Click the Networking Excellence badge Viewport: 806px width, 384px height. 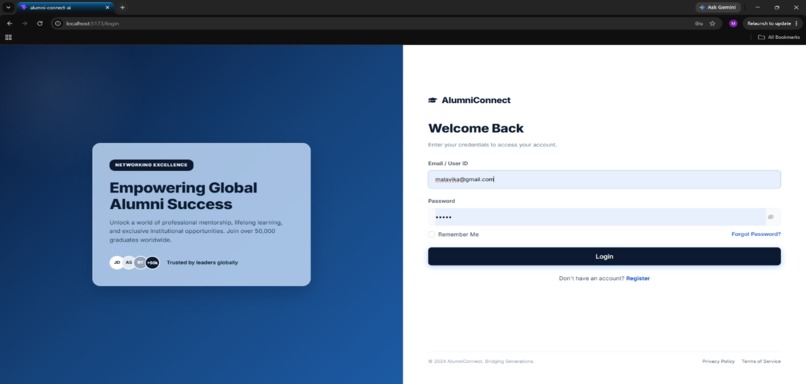coord(151,165)
